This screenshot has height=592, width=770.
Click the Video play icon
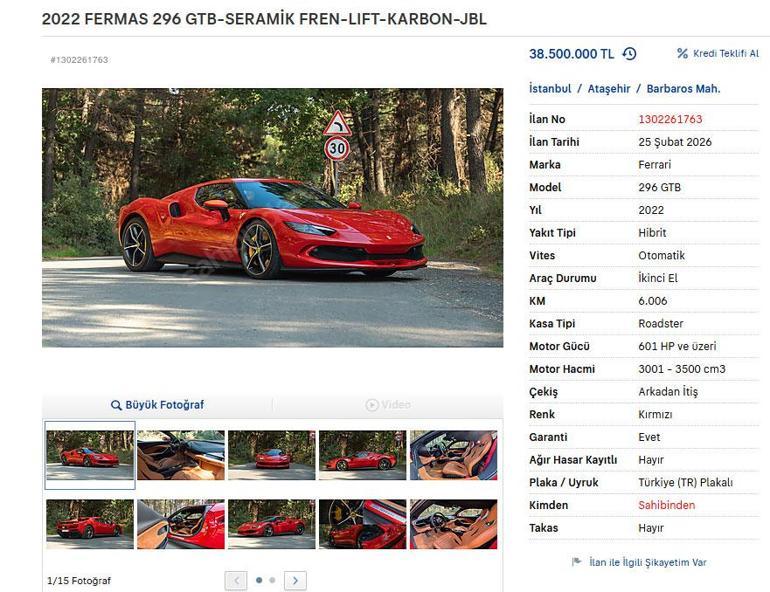[x=372, y=405]
